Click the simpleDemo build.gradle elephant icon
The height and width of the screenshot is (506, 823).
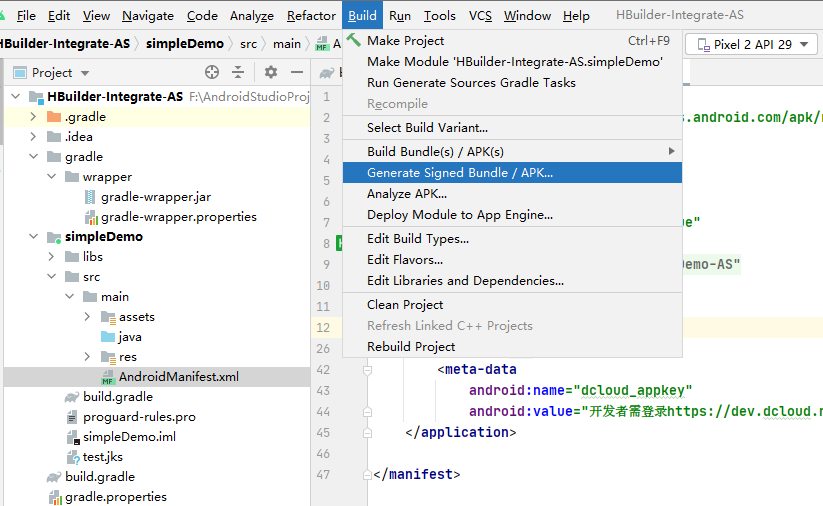coord(72,397)
